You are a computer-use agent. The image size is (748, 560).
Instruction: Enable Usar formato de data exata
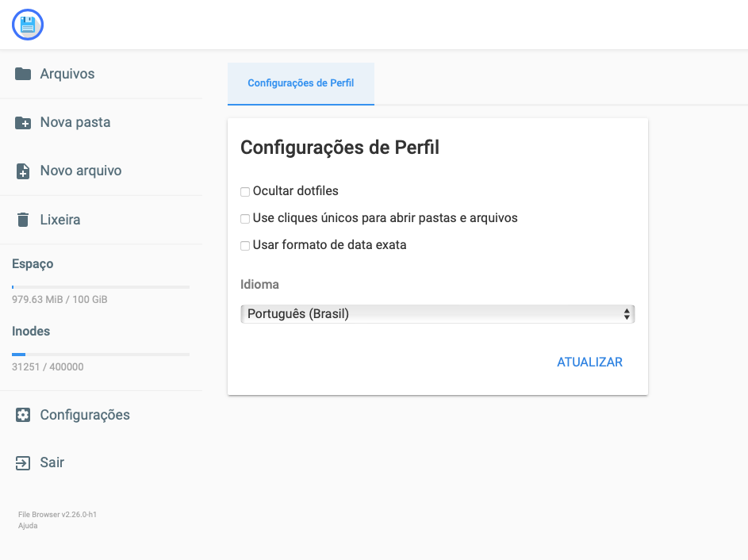(x=245, y=245)
